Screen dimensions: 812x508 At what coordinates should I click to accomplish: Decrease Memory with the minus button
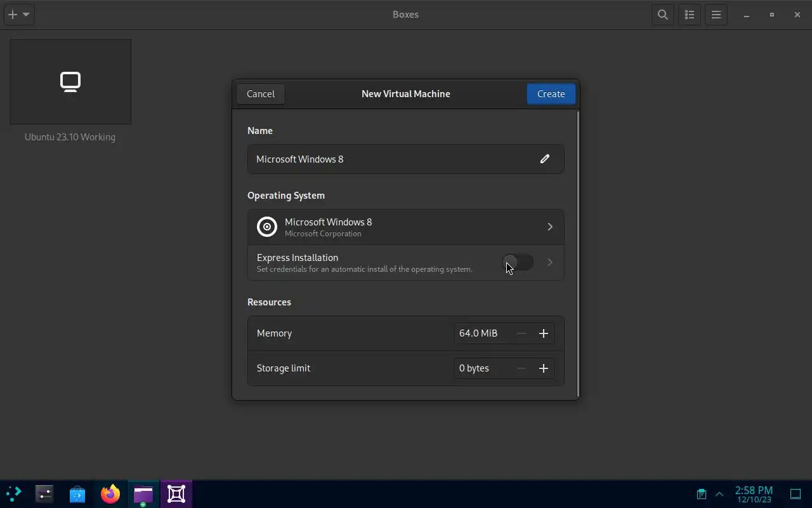click(521, 333)
